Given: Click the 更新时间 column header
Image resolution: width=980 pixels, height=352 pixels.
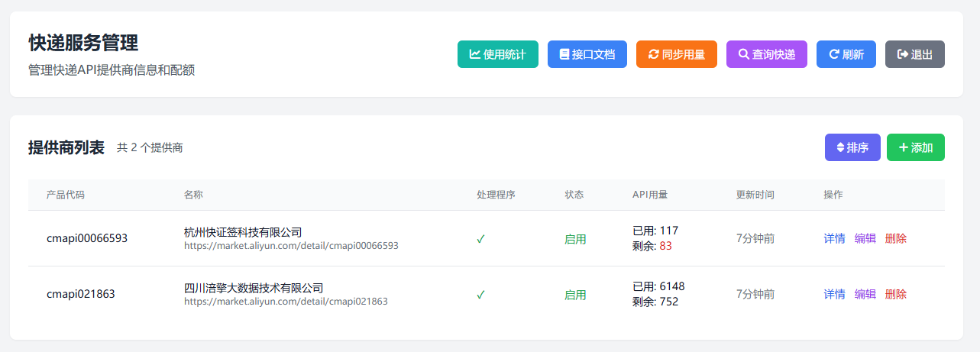Looking at the screenshot, I should coord(755,195).
